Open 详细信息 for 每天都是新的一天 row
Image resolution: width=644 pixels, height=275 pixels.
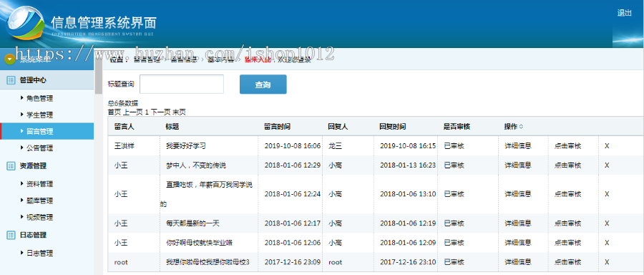point(518,223)
